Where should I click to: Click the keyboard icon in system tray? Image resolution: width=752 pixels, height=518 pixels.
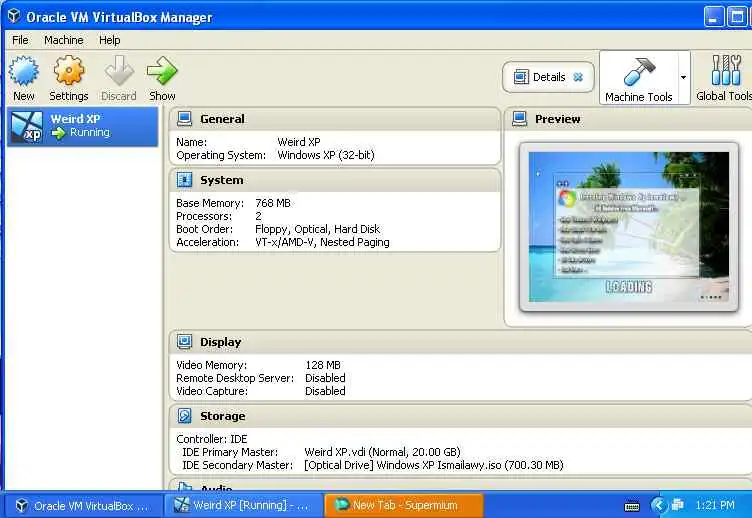click(x=632, y=506)
